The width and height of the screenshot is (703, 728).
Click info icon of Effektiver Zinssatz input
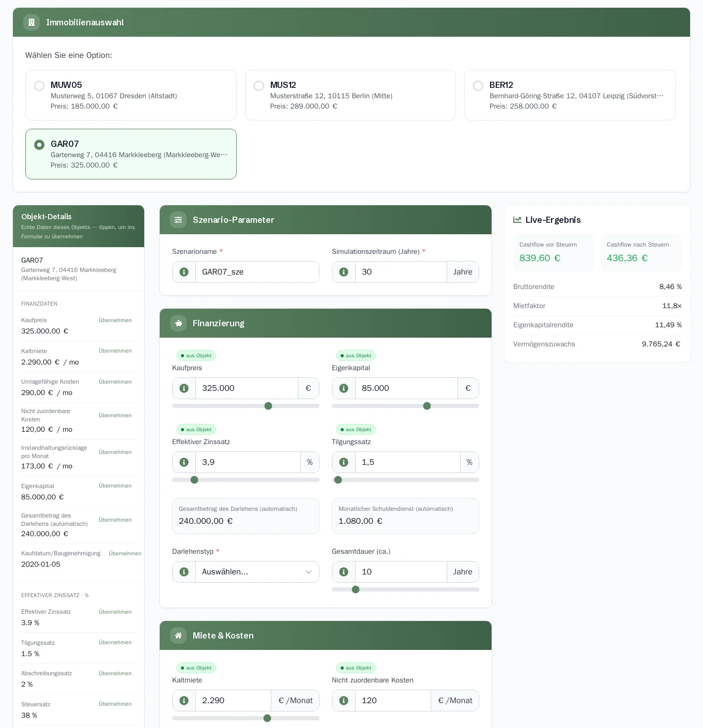184,462
